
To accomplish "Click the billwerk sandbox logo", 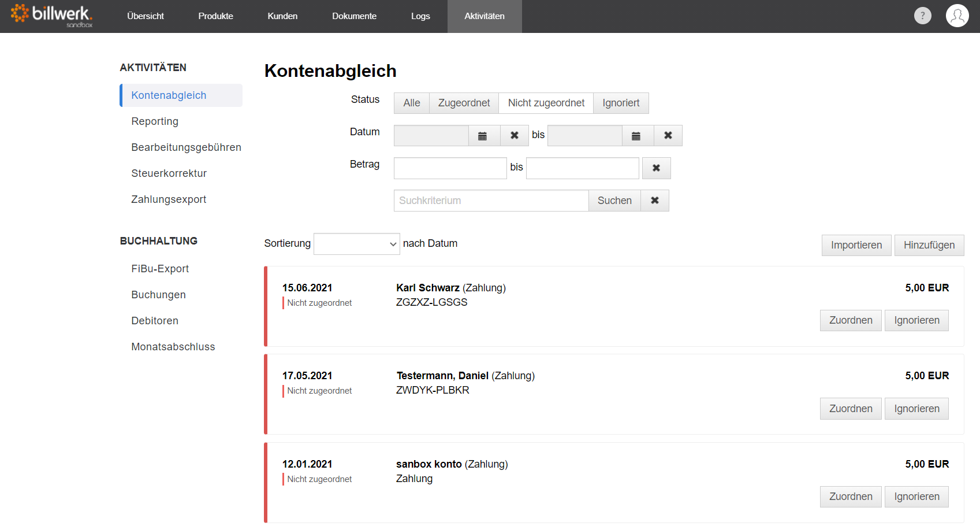I will click(x=51, y=16).
